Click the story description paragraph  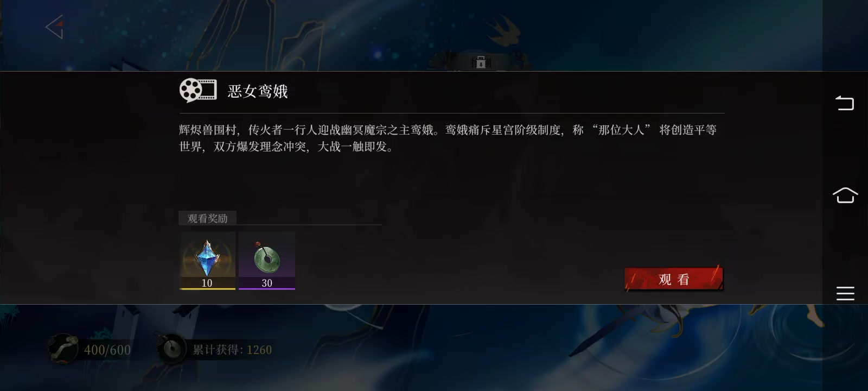click(448, 138)
